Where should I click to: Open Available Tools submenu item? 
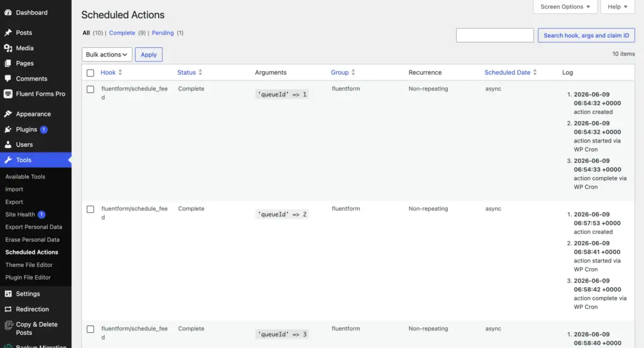click(25, 177)
